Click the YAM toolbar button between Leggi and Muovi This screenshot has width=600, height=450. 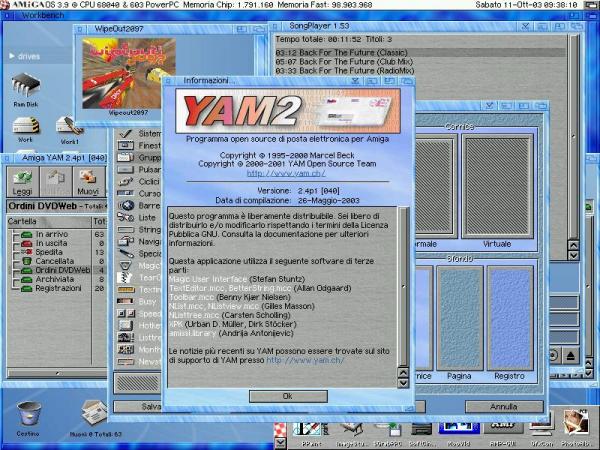[56, 181]
